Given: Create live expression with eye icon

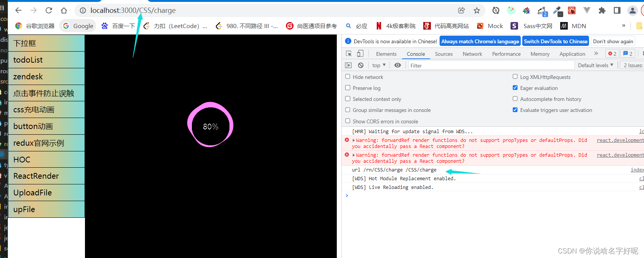Looking at the screenshot, I should (x=397, y=65).
